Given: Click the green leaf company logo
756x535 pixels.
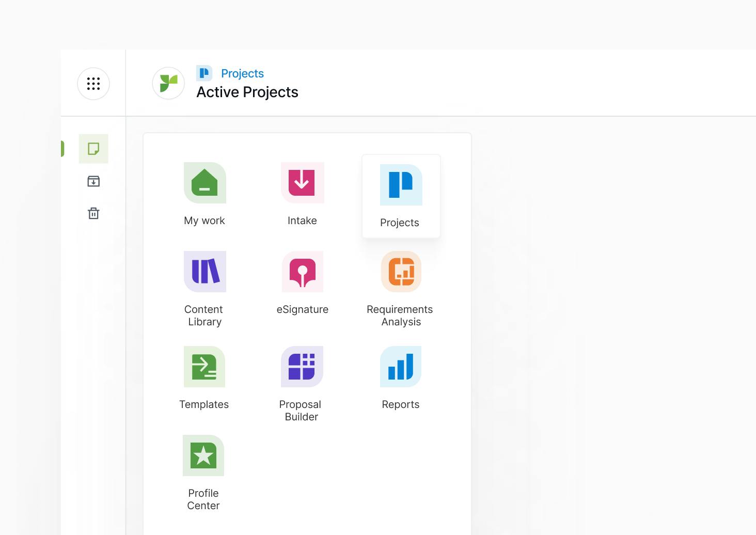Looking at the screenshot, I should click(168, 83).
